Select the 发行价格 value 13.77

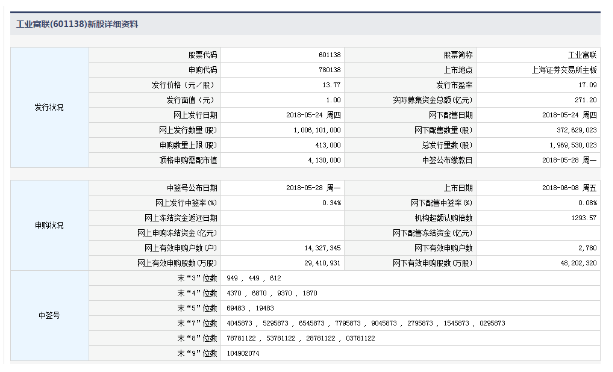pos(332,85)
